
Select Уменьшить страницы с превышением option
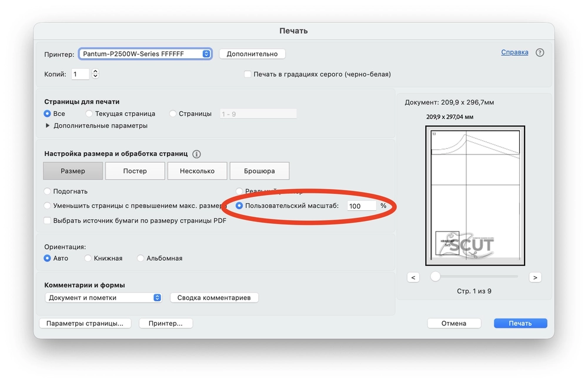tap(47, 206)
